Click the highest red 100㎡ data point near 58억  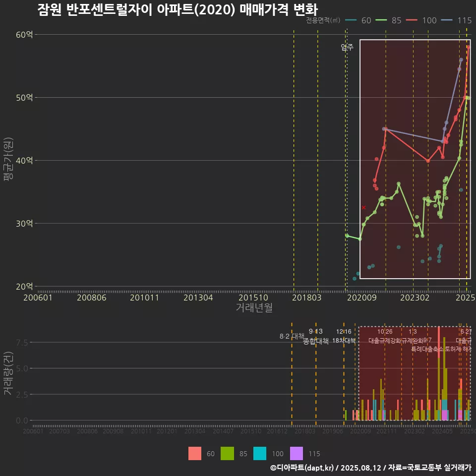[469, 48]
